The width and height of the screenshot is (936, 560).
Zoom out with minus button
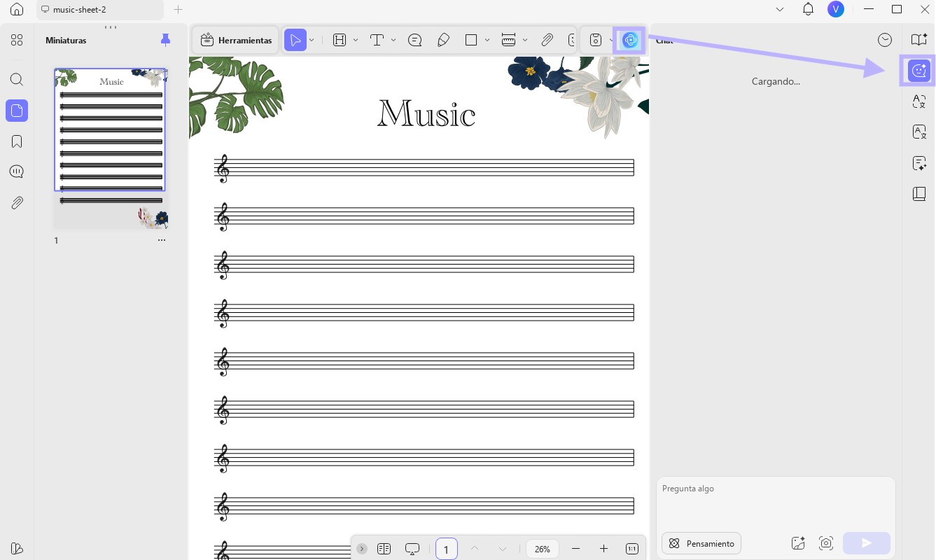coord(575,549)
